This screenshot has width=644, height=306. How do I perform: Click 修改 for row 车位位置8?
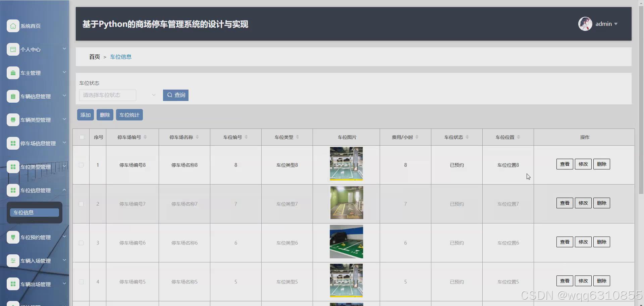[583, 164]
